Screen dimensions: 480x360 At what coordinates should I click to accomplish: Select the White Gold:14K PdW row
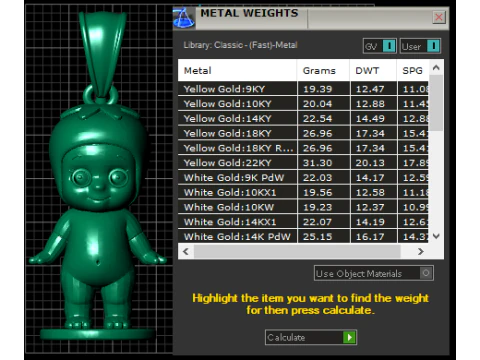303,236
